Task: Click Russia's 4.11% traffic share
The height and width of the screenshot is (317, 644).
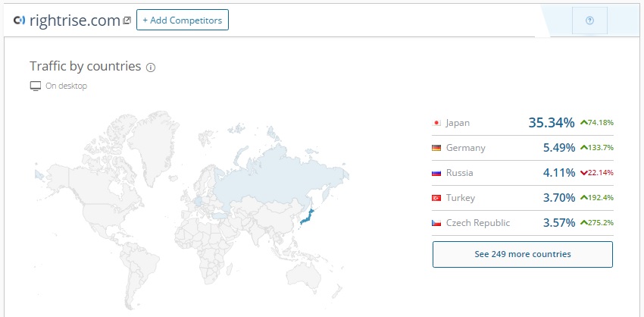Action: 559,173
